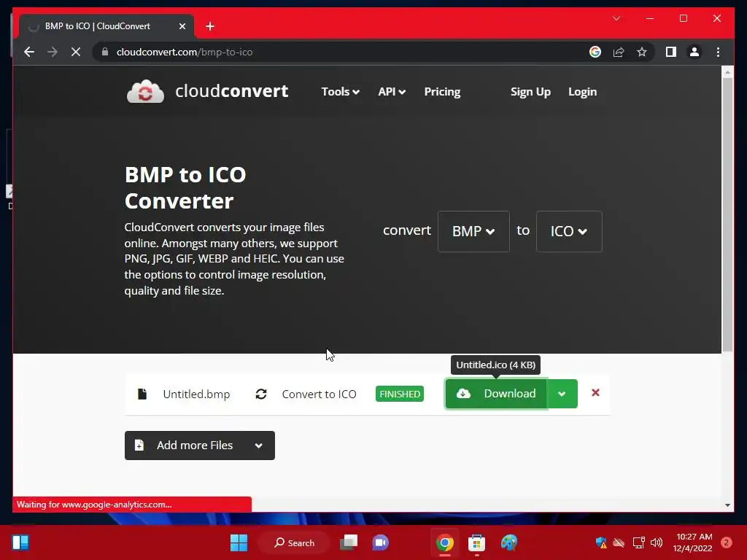This screenshot has height=560, width=747.
Task: Open the Paint icon on the taskbar
Action: point(508,542)
